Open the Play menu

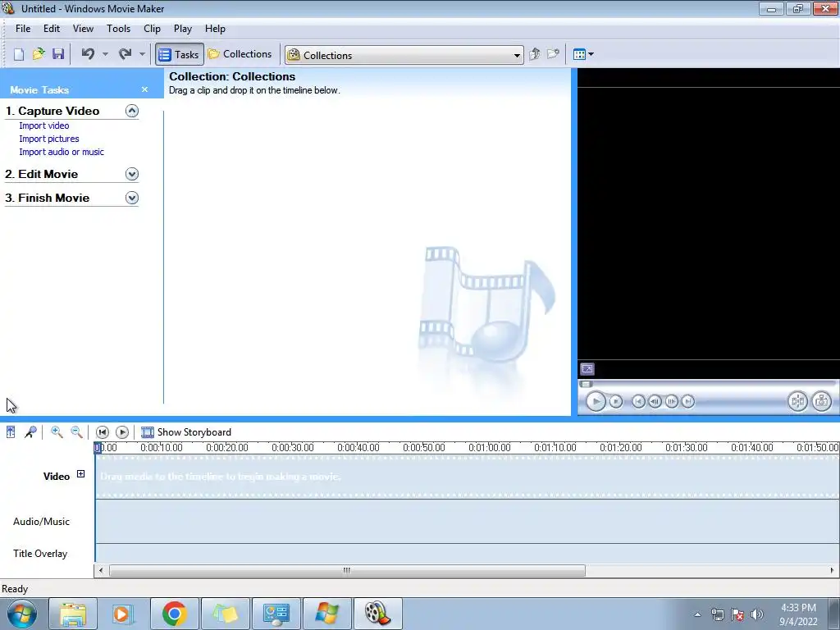point(183,29)
